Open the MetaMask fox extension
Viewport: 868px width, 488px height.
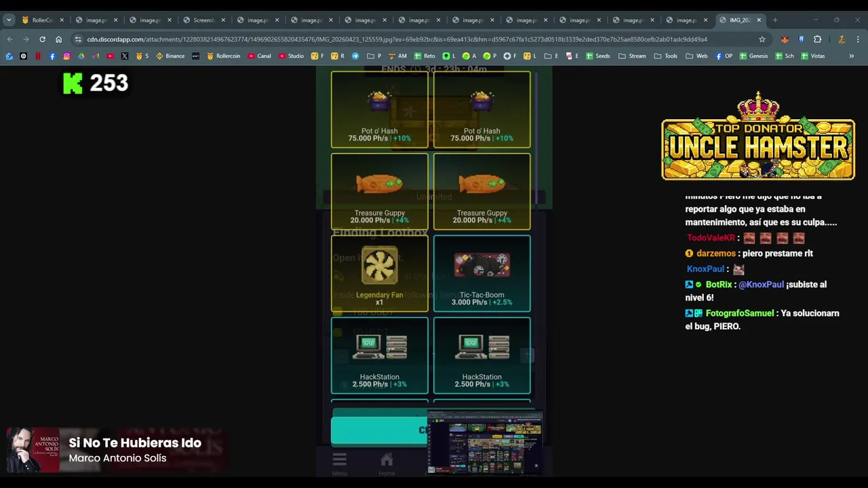pos(785,39)
